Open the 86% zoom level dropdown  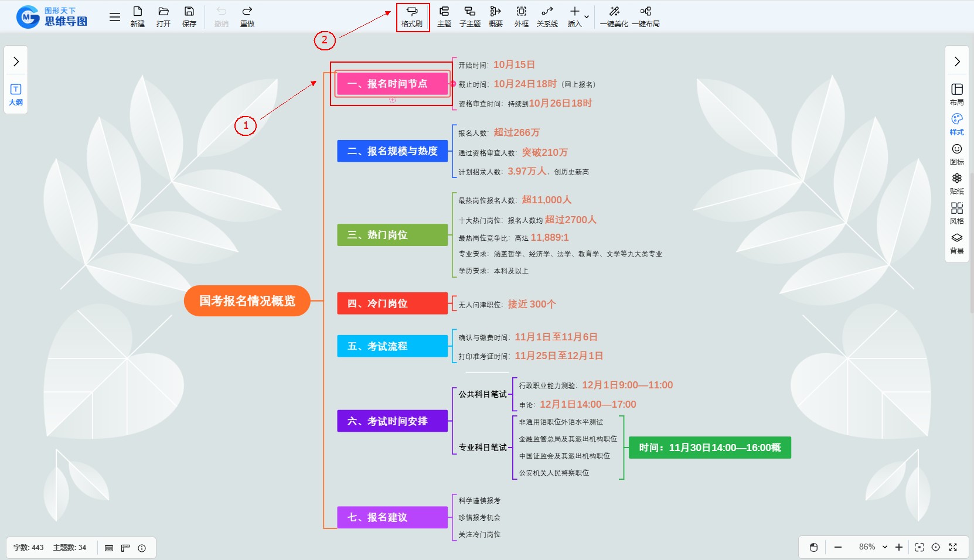coord(873,547)
